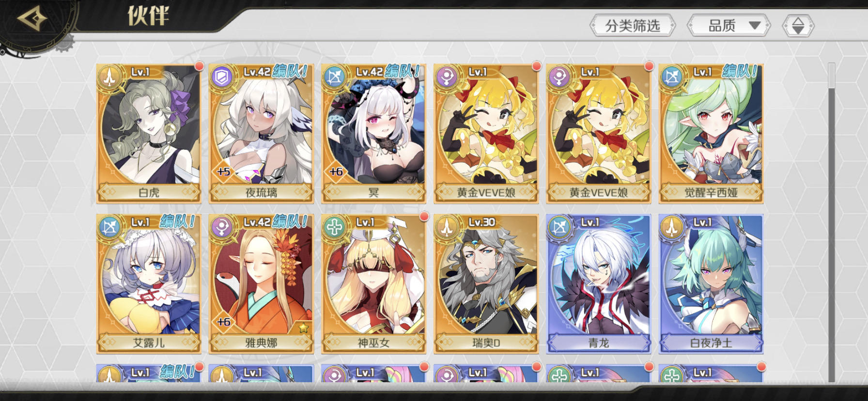
Task: Click the sword class icon on 白虎 card
Action: click(x=110, y=77)
